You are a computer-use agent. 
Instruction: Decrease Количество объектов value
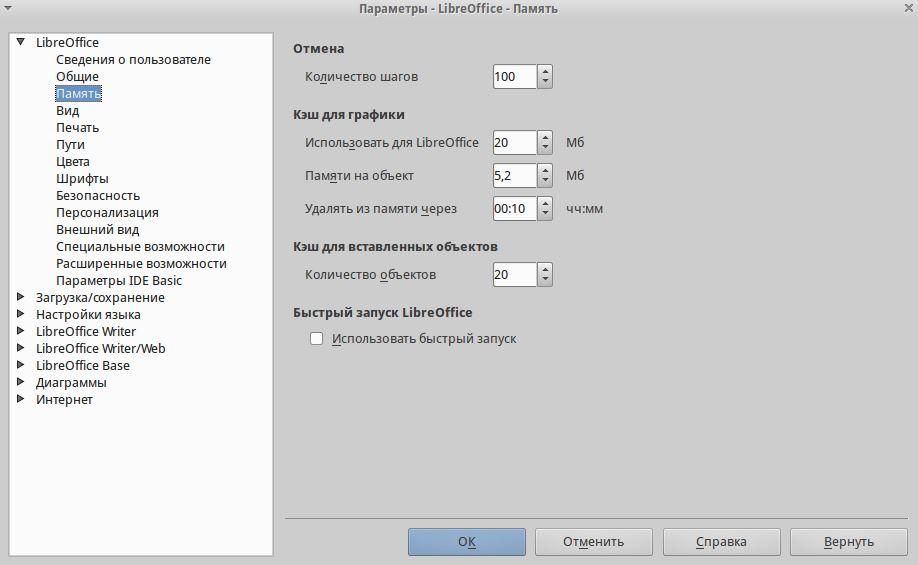(x=545, y=280)
